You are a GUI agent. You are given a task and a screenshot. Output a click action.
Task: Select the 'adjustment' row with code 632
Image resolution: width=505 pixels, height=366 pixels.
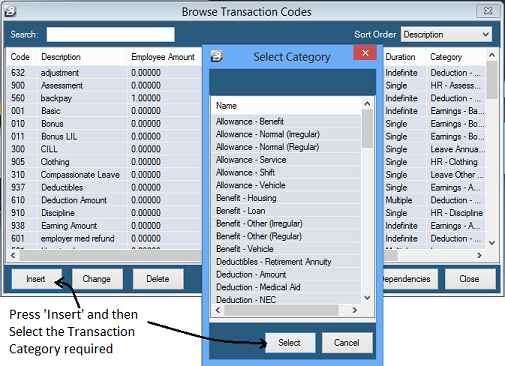(x=104, y=73)
